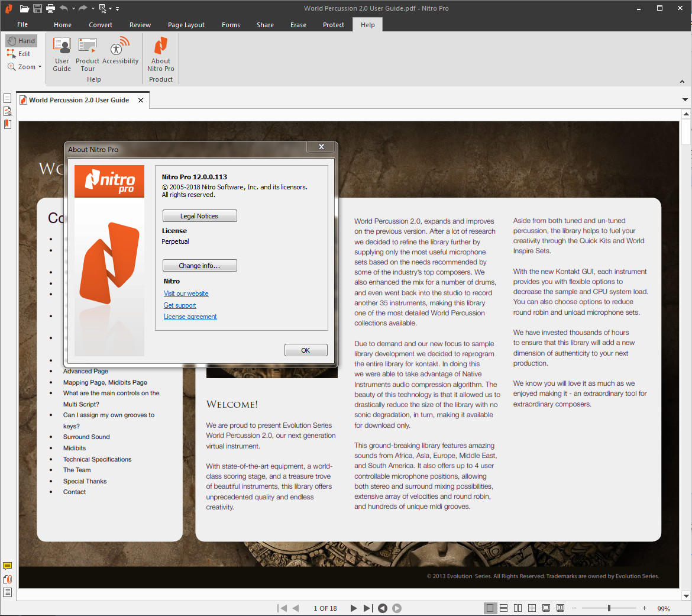
Task: Open the document tabs list dropdown
Action: click(x=685, y=100)
